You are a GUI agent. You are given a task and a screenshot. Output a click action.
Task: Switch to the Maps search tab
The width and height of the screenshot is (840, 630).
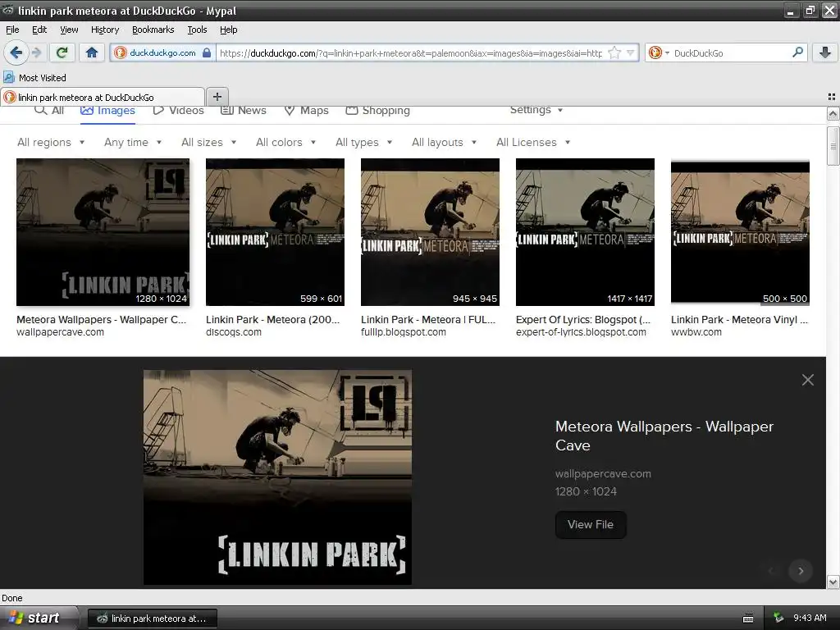pos(306,111)
